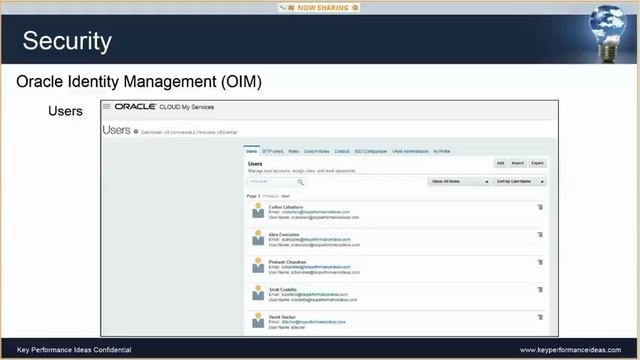Image resolution: width=640 pixels, height=360 pixels.
Task: Select the Users tab
Action: point(251,151)
